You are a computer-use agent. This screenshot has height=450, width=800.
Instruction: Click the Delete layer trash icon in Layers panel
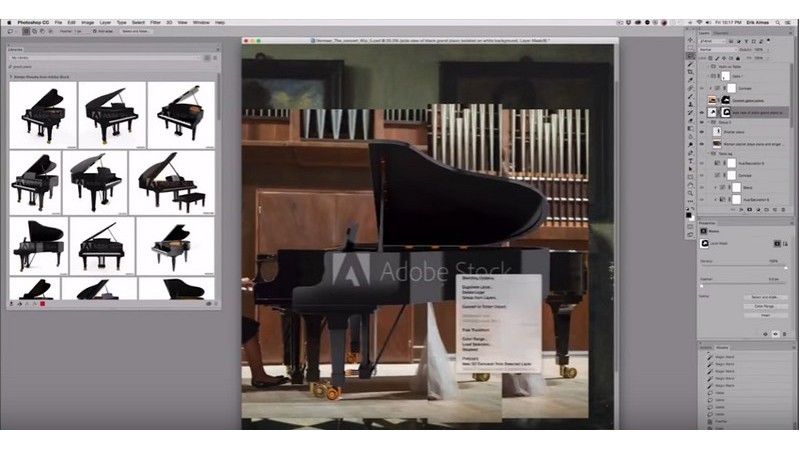(784, 210)
